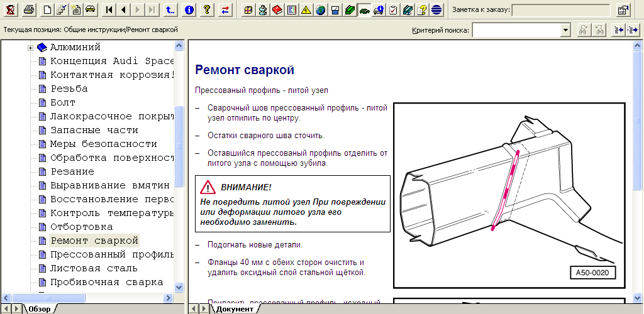Viewport: 644px width, 314px height.
Task: Click inside the Критерий поиска field
Action: [516, 30]
